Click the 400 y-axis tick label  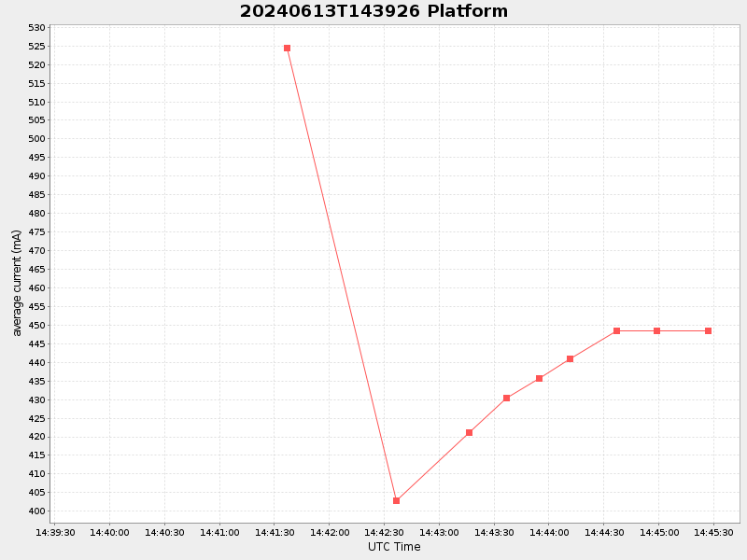pos(36,511)
